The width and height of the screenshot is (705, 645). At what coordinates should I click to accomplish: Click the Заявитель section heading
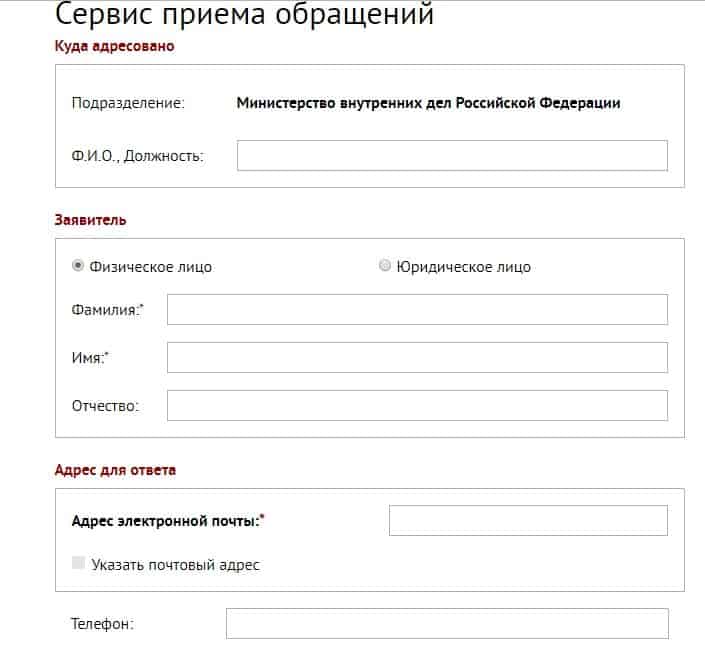coord(90,219)
